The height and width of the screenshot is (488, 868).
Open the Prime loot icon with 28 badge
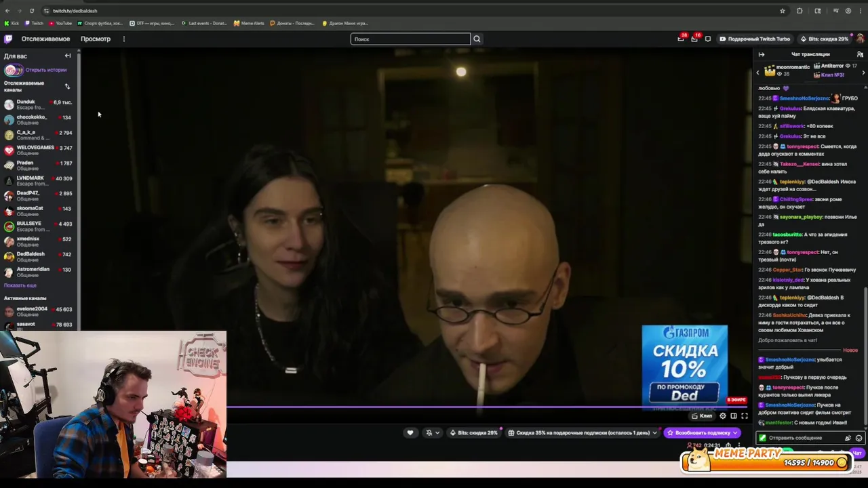[681, 39]
